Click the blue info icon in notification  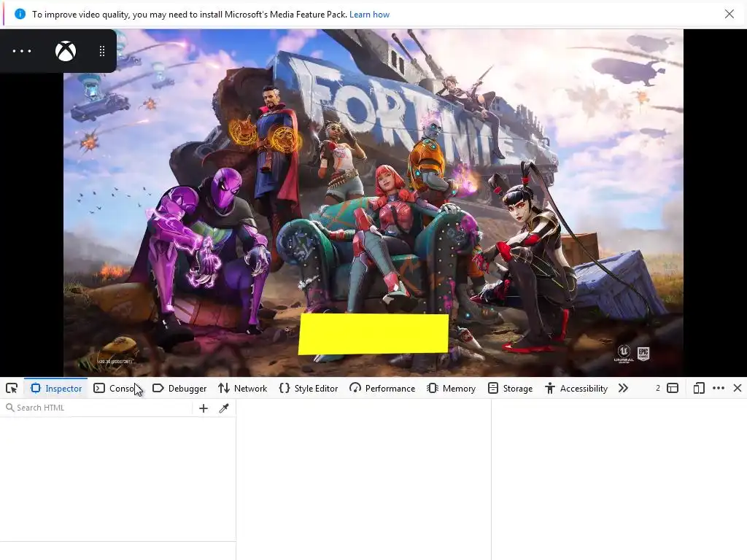coord(20,14)
